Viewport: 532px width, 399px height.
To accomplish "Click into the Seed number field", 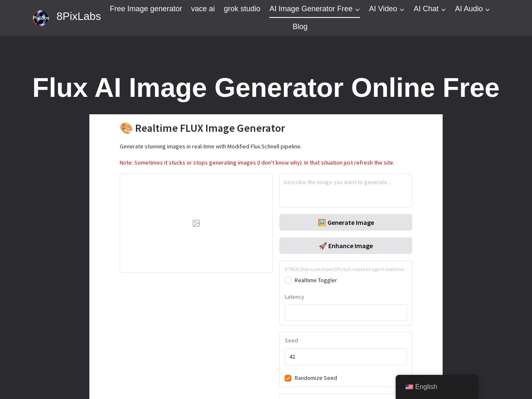I will tap(345, 357).
